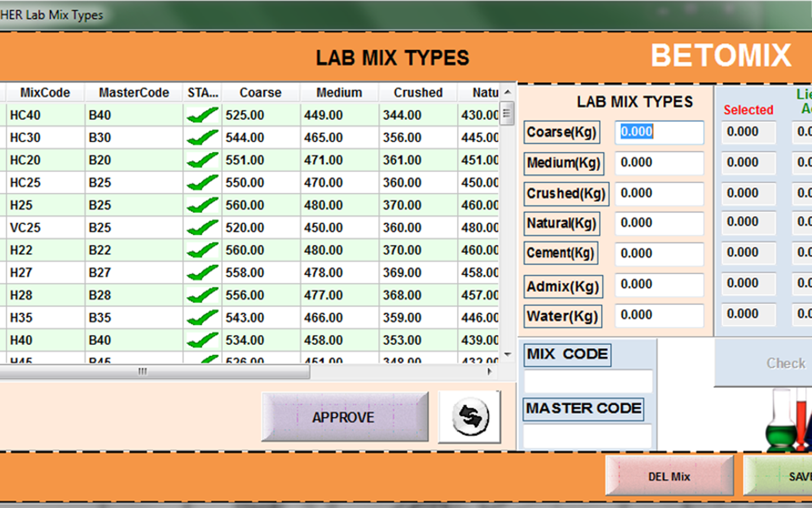Screen dimensions: 812x508
Task: Click the Crushed(Kg) input field
Action: tap(659, 194)
